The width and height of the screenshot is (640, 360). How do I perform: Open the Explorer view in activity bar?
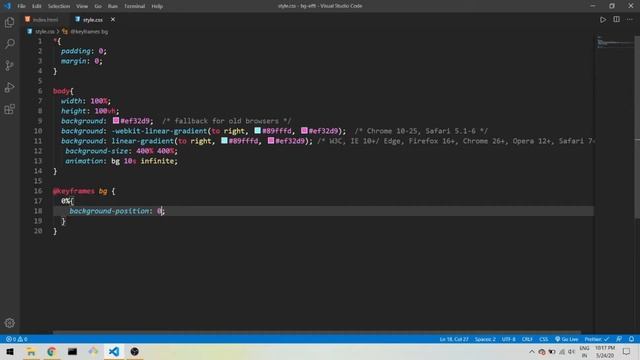pyautogui.click(x=9, y=22)
